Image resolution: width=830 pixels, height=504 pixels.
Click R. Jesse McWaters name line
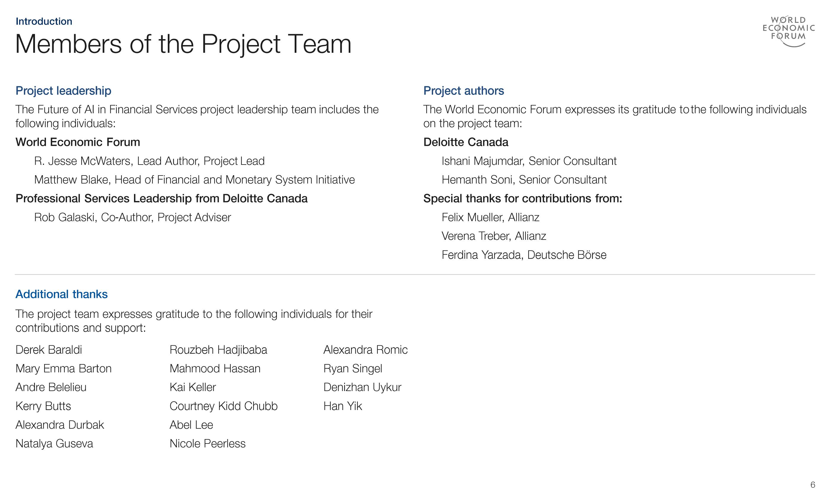tap(149, 161)
